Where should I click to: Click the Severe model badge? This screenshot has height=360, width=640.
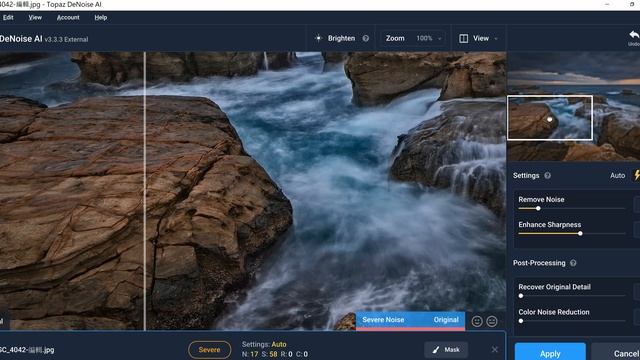tap(209, 350)
